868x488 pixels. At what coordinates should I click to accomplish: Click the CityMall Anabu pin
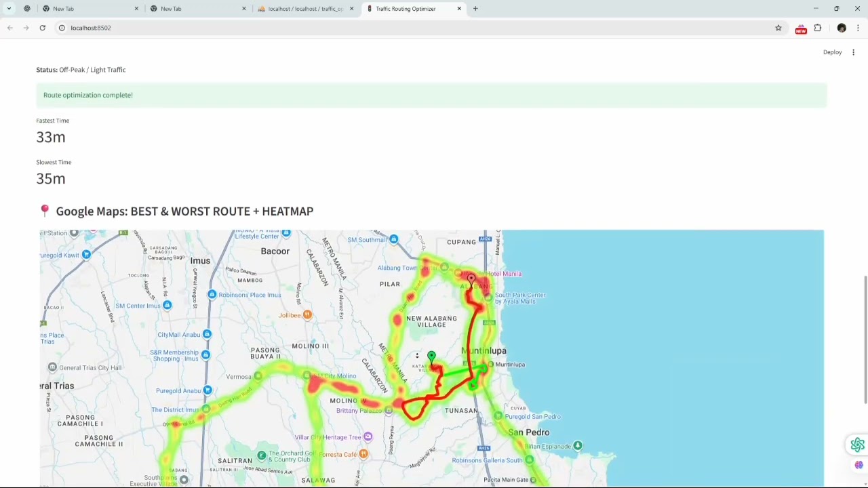pos(207,334)
